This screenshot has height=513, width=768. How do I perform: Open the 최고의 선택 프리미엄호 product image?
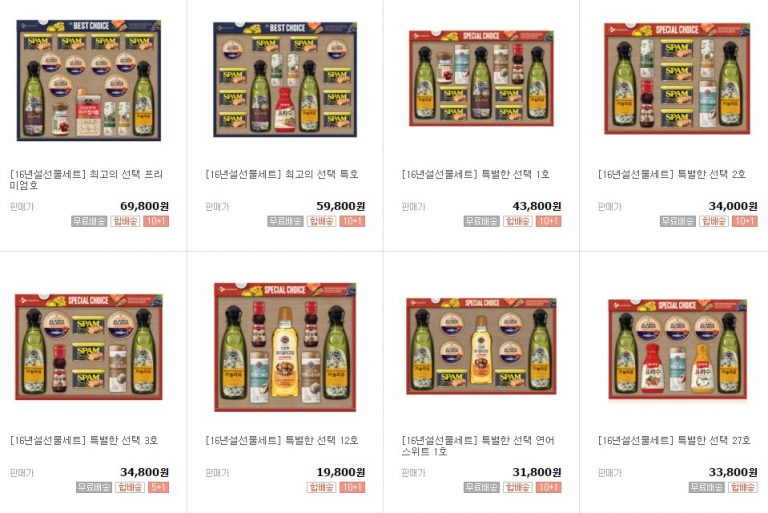[x=89, y=80]
